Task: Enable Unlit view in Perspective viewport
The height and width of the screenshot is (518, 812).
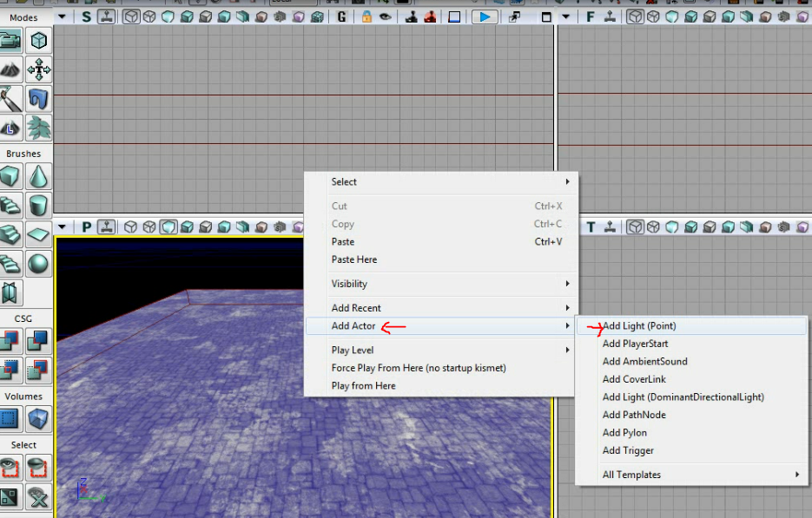Action: [x=168, y=227]
